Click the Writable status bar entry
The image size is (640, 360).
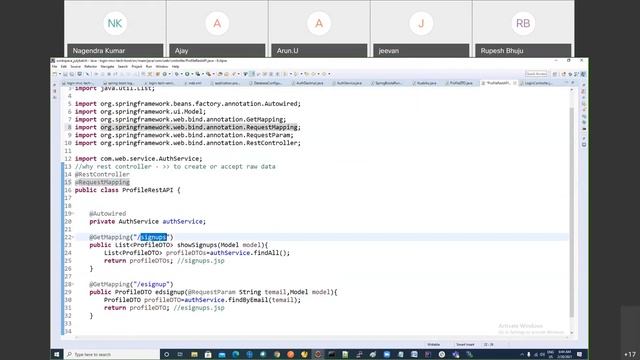[x=433, y=344]
